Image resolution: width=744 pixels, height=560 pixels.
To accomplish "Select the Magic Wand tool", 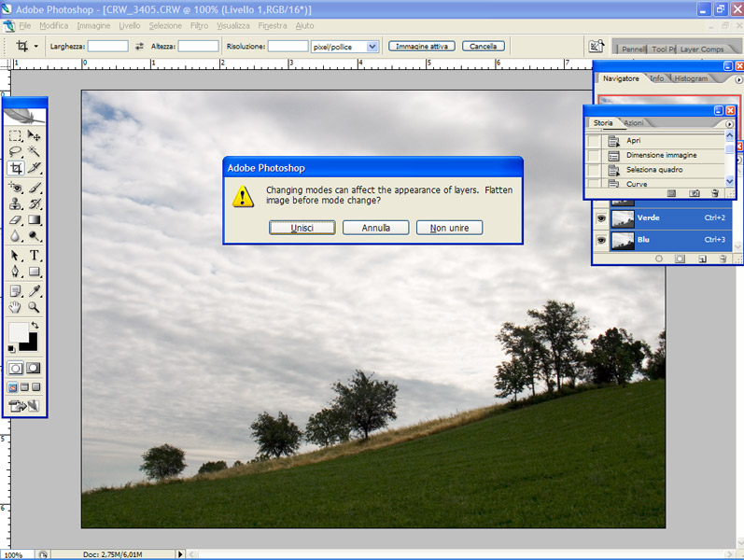I will [35, 152].
